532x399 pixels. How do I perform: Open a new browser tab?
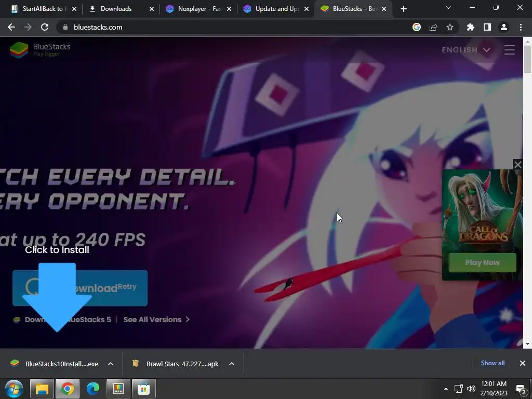pos(403,9)
